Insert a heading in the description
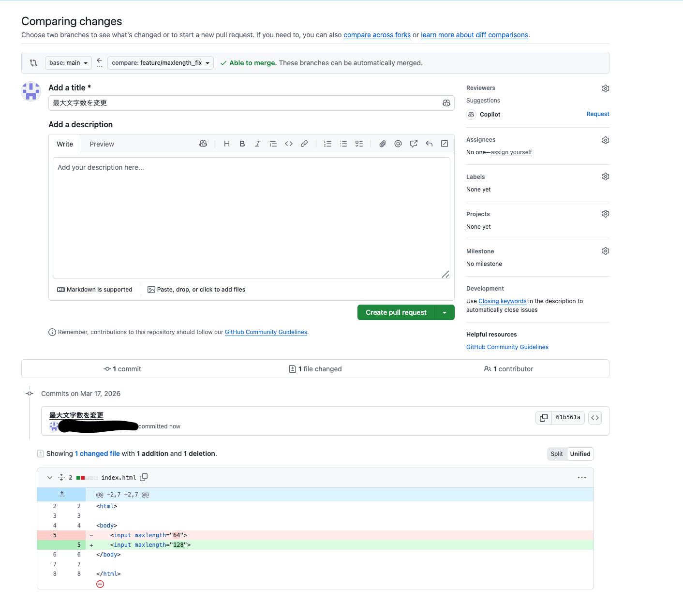 coord(227,144)
